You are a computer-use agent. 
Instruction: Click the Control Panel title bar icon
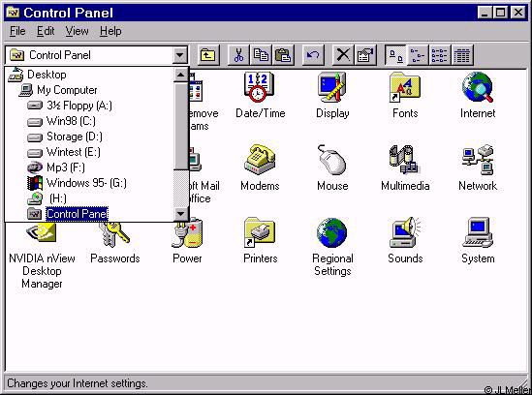tap(13, 13)
